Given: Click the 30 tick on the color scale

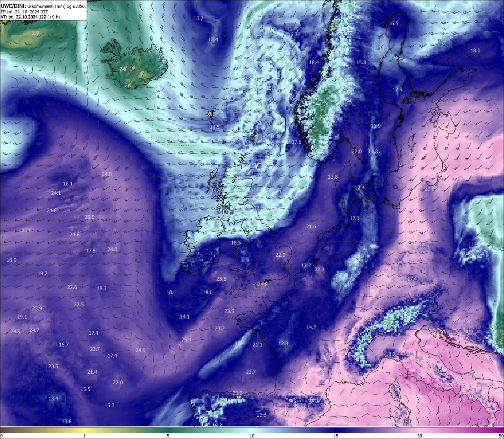Looking at the screenshot, I should [420, 436].
